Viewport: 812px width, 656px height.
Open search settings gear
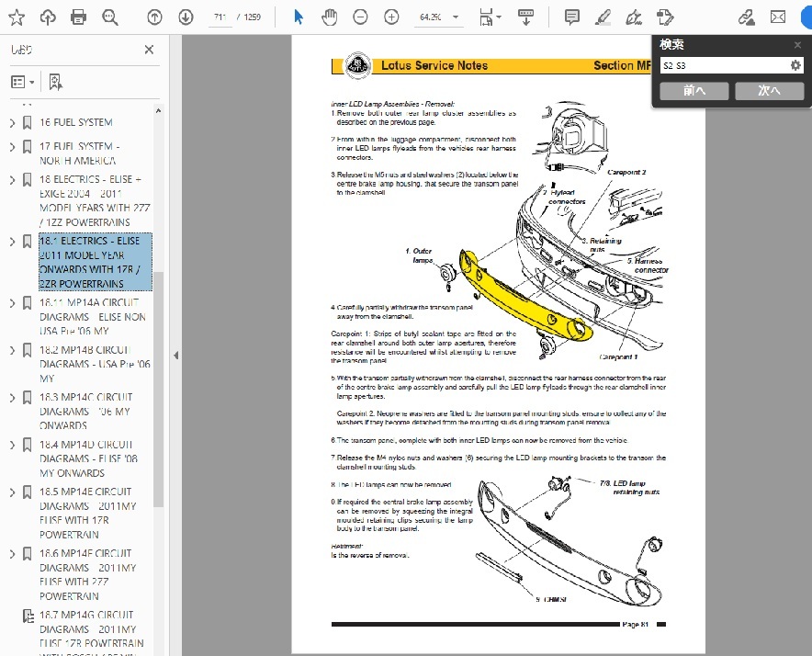point(795,65)
